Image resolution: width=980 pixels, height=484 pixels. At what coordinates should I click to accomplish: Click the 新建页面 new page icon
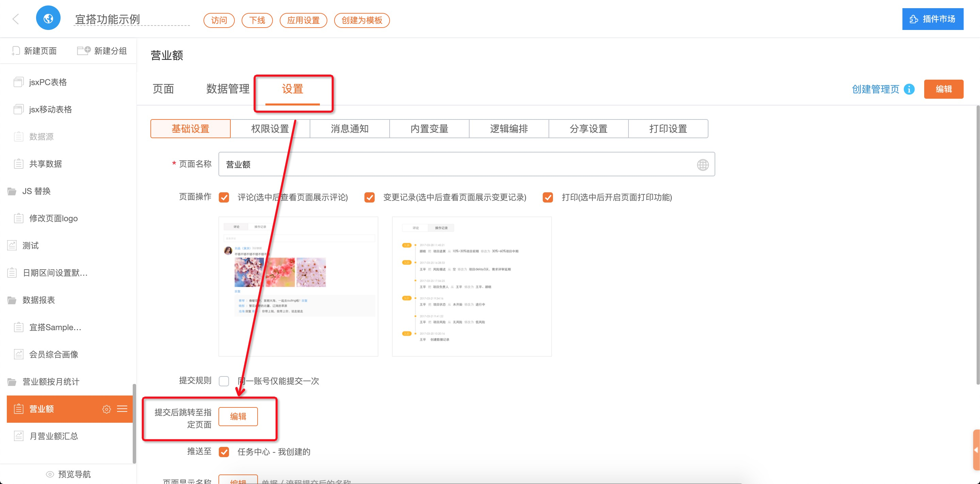click(16, 51)
